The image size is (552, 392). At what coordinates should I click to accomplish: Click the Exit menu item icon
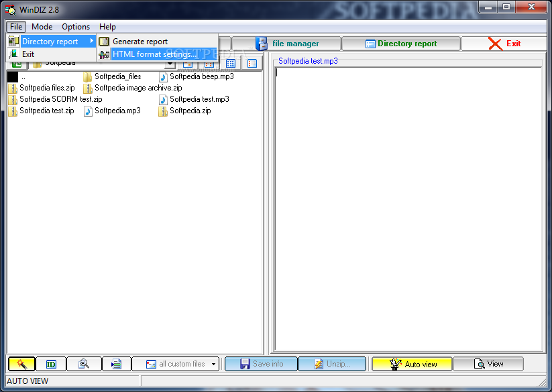click(x=13, y=54)
